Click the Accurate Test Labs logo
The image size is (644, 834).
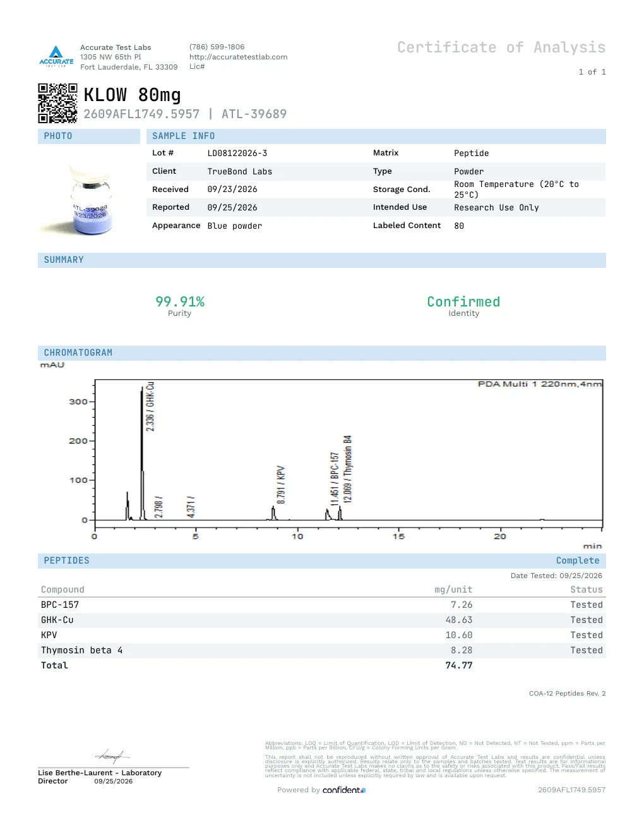[x=56, y=56]
